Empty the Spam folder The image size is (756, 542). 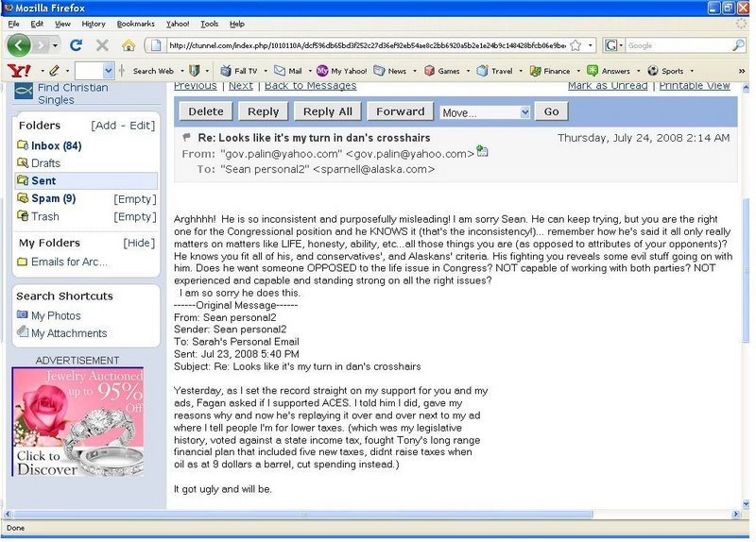[135, 199]
